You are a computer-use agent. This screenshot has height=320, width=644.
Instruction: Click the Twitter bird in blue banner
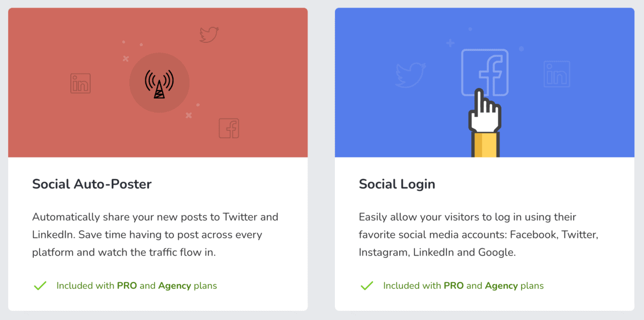point(411,75)
